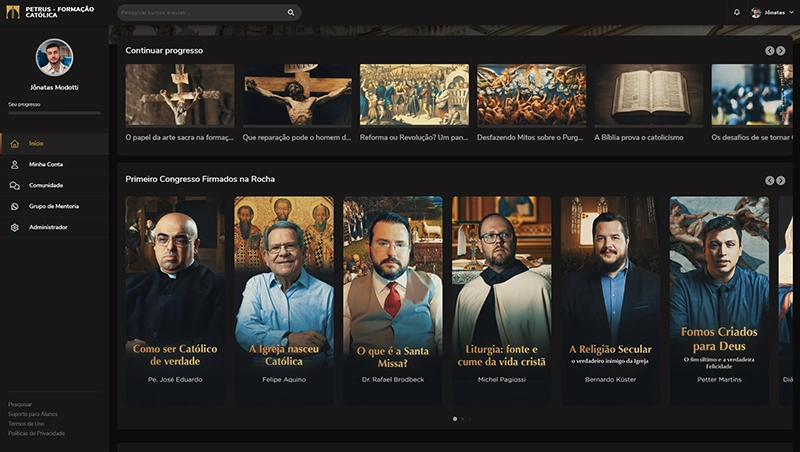
Task: Click the Grupo de Mentoria WhatsApp icon
Action: pyautogui.click(x=15, y=207)
